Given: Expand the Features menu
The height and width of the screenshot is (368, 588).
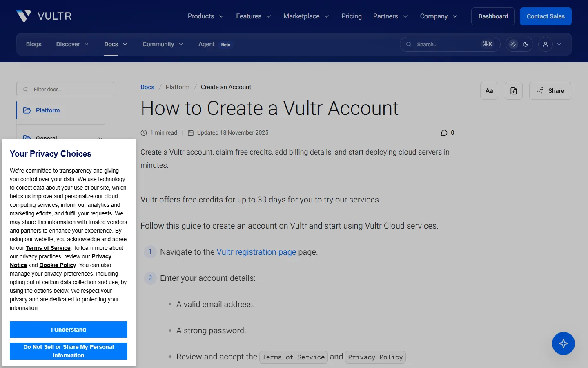Looking at the screenshot, I should (253, 16).
